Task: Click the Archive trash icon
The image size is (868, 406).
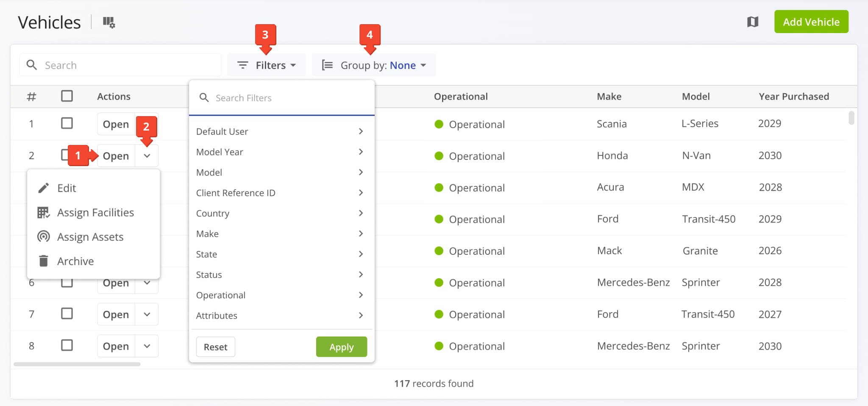Action: 44,261
